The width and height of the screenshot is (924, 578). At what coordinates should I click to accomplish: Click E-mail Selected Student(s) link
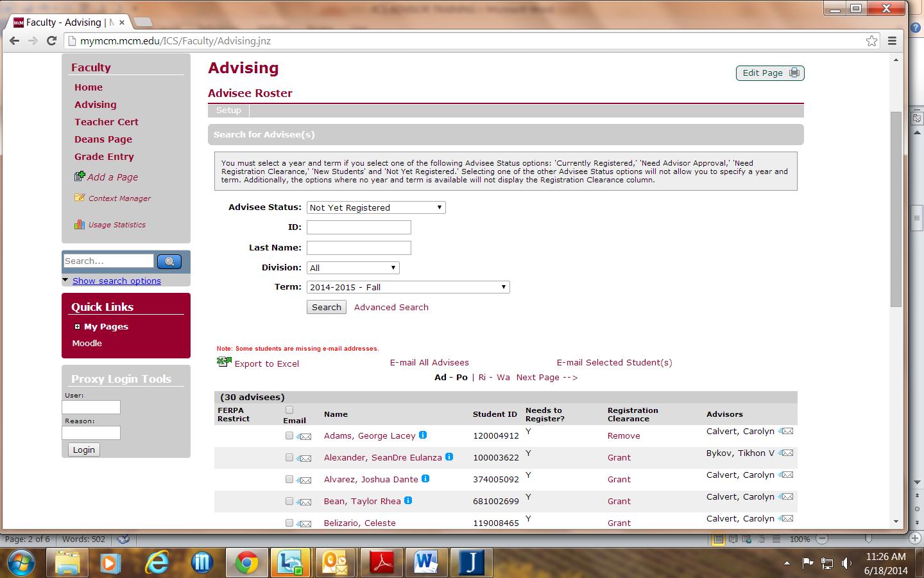click(x=615, y=363)
